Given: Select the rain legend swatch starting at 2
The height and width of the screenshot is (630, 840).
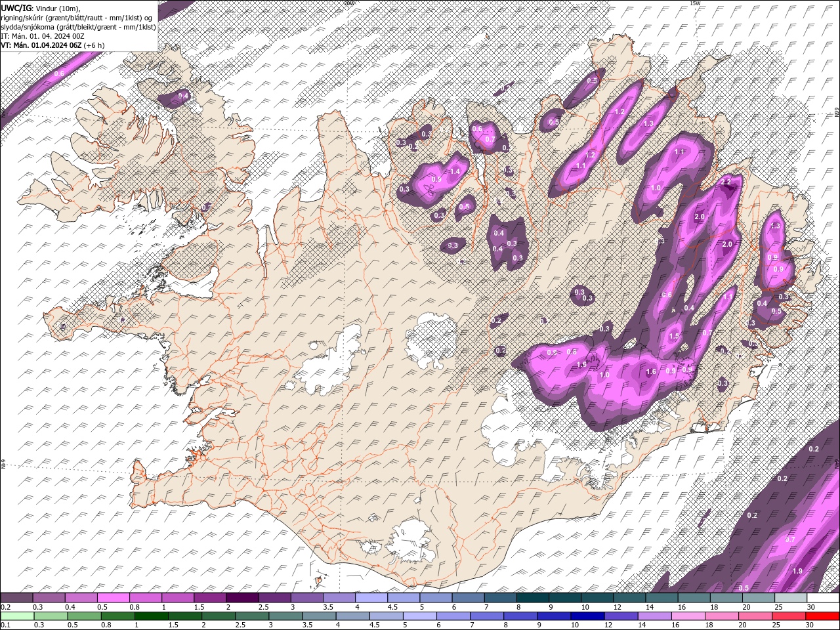Looking at the screenshot, I should tap(219, 616).
